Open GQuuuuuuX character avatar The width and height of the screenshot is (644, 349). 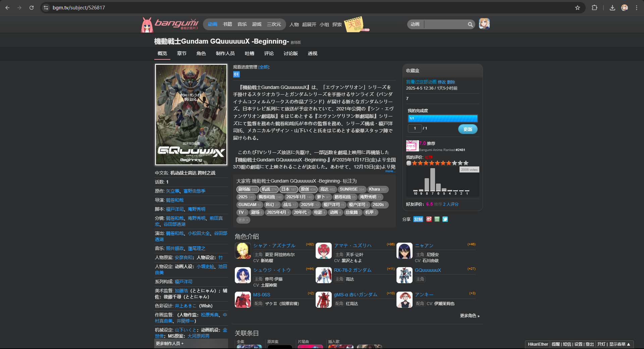pos(405,275)
